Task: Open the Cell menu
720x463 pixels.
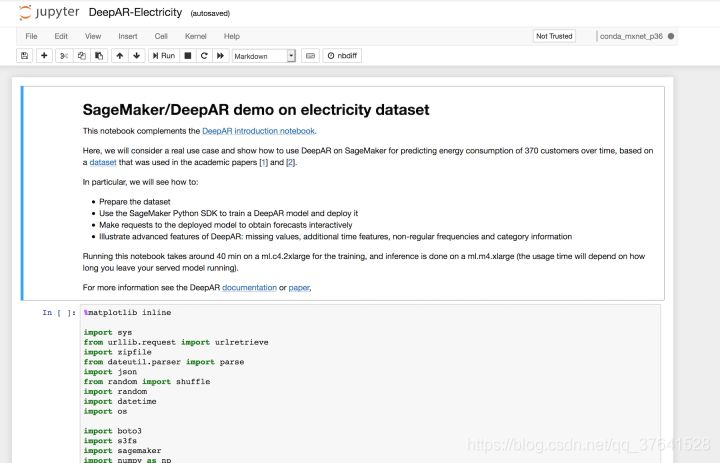Action: [161, 36]
